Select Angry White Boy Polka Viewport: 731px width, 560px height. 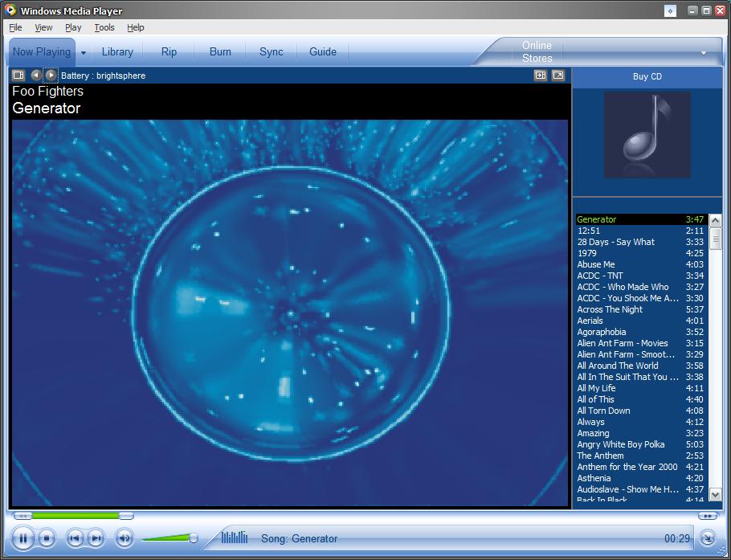click(642, 444)
